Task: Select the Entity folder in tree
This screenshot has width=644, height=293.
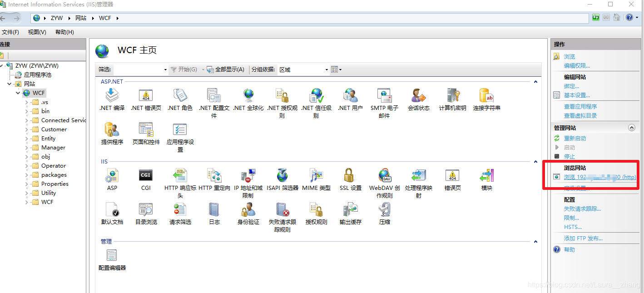Action: pos(48,139)
